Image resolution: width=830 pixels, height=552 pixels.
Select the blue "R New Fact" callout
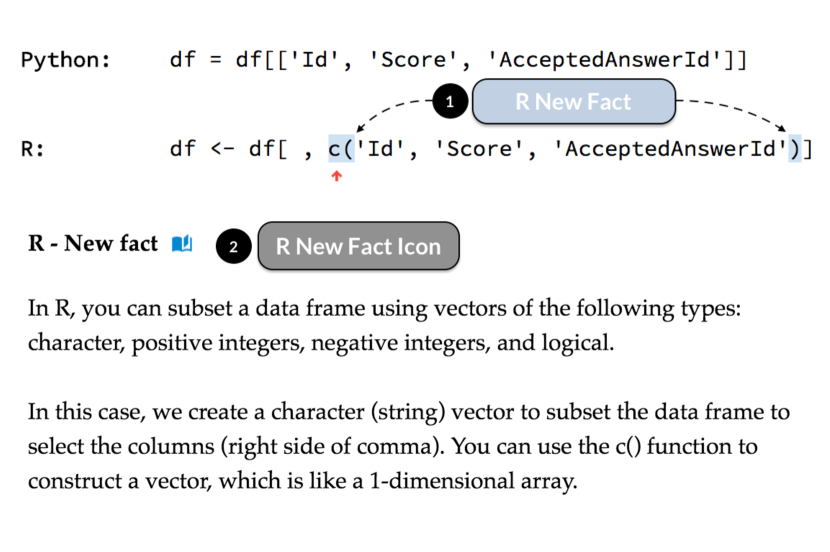(573, 101)
